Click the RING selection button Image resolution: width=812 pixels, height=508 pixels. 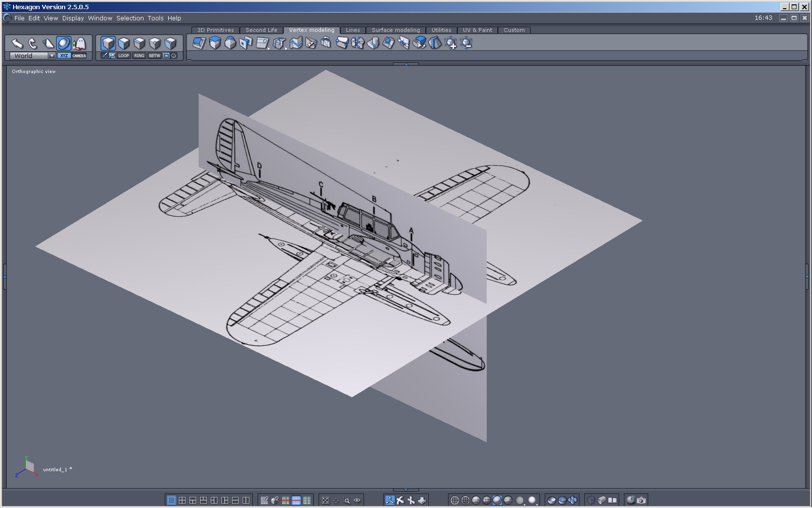pos(139,56)
